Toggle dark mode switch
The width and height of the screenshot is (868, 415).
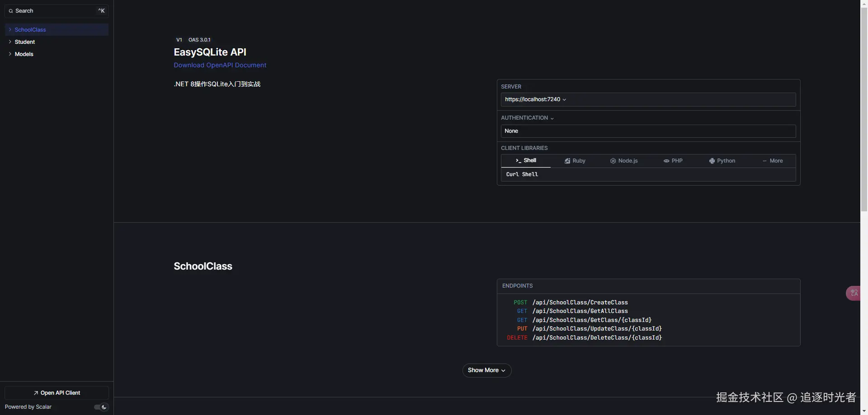pyautogui.click(x=101, y=407)
